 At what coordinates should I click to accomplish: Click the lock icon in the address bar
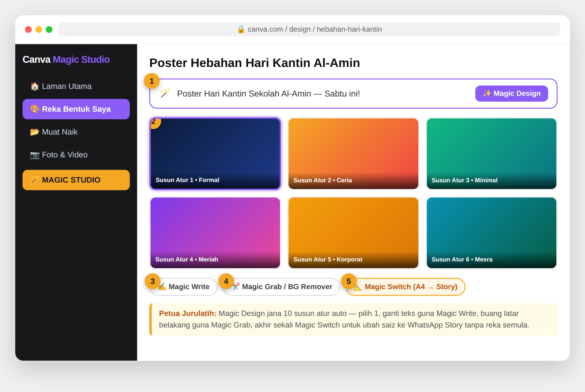[x=241, y=29]
